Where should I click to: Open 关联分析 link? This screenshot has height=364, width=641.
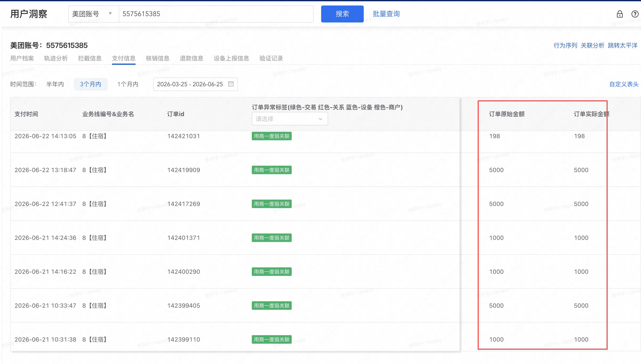point(592,46)
